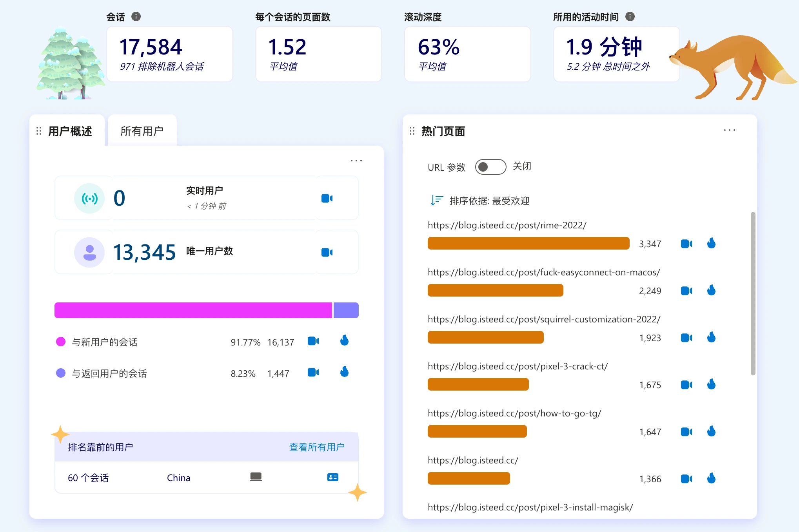Image resolution: width=799 pixels, height=532 pixels.
Task: Click heatmap flame for pixel-3-crack-ct page
Action: (711, 385)
